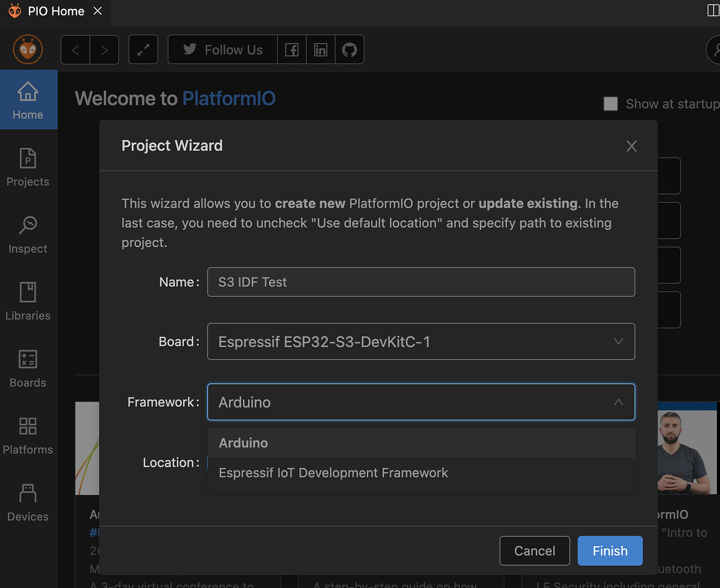Select the PIO Home tab
The width and height of the screenshot is (720, 588).
click(55, 11)
